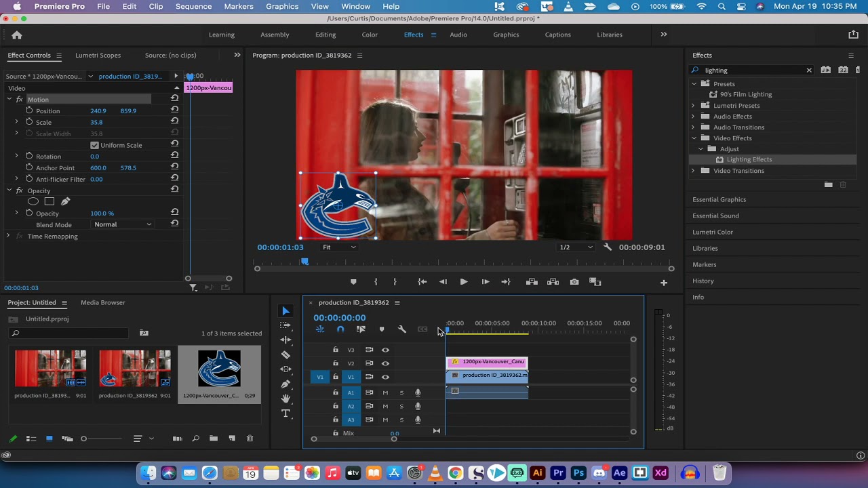Play the program monitor

464,282
